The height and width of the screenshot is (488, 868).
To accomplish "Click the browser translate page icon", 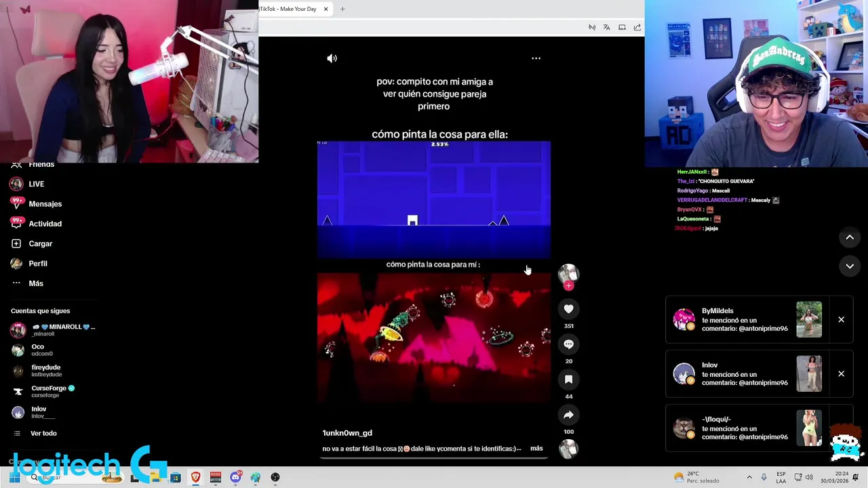I will point(606,27).
